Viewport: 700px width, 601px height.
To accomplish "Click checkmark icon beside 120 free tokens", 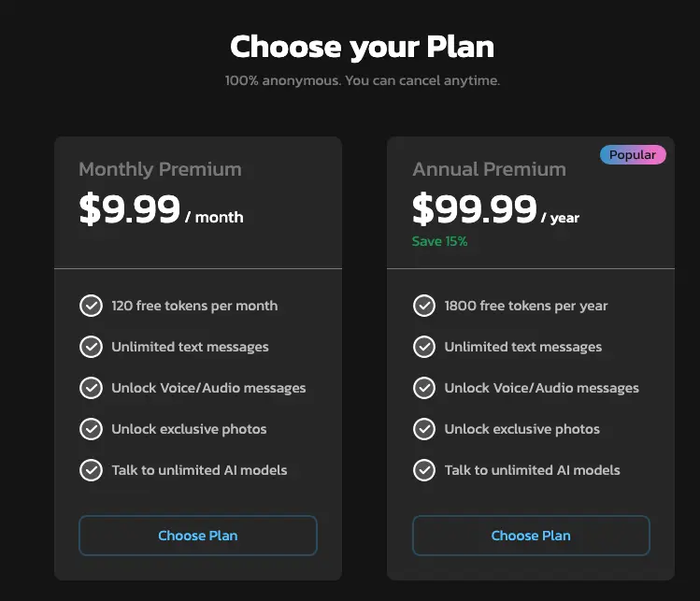I will [x=91, y=306].
